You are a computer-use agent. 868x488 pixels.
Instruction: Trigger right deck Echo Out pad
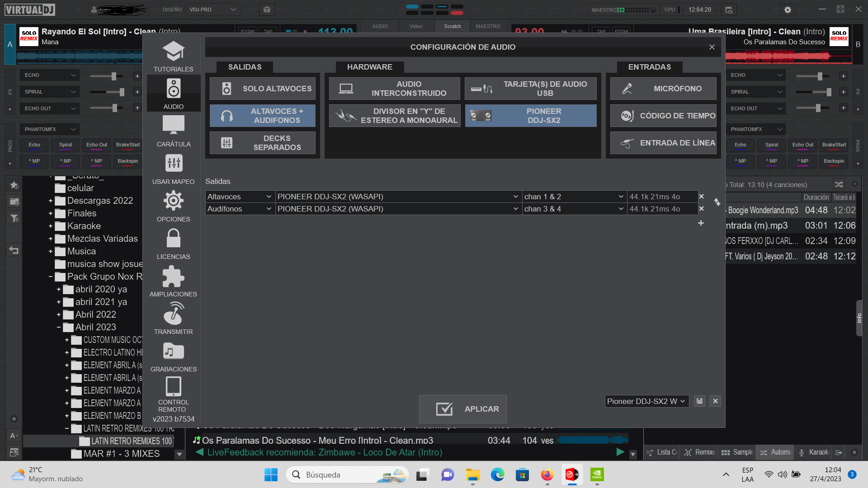pos(802,145)
